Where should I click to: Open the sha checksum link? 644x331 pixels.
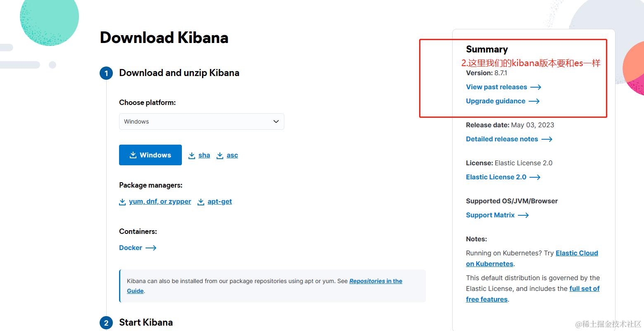coord(204,155)
